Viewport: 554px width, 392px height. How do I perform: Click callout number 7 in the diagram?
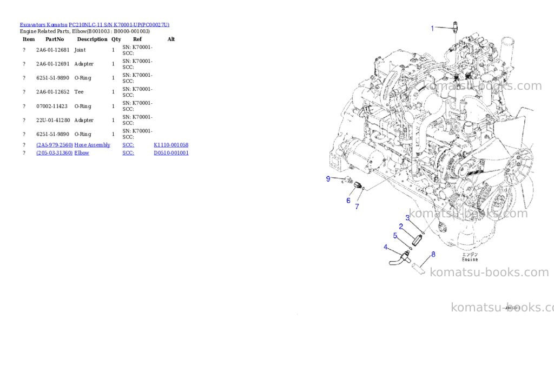click(x=357, y=207)
